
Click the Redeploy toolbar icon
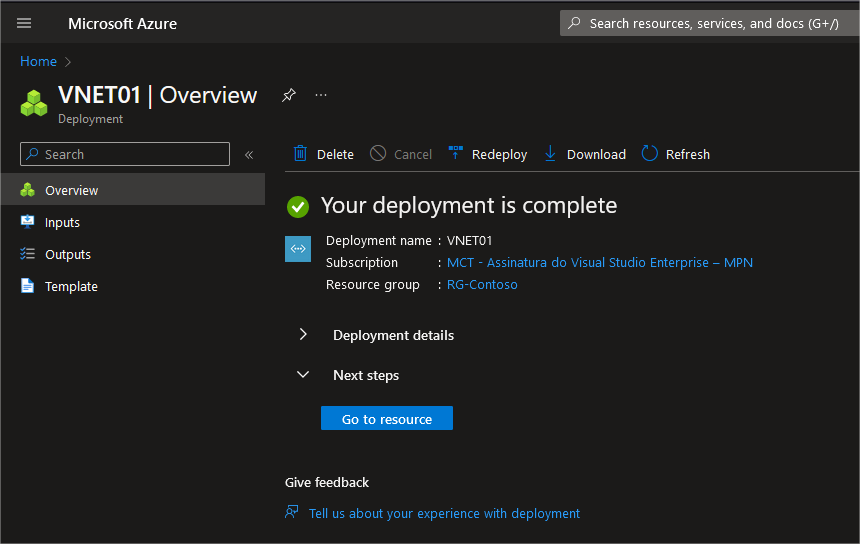coord(455,153)
